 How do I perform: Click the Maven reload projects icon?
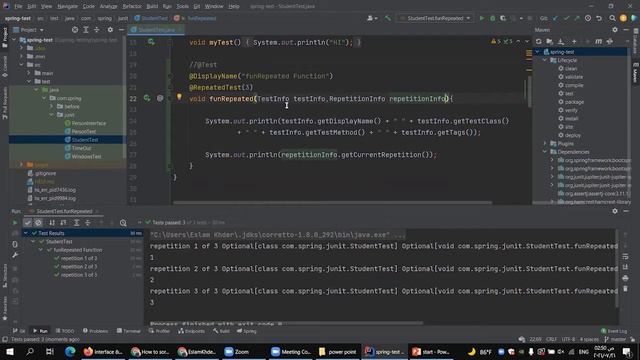539,41
